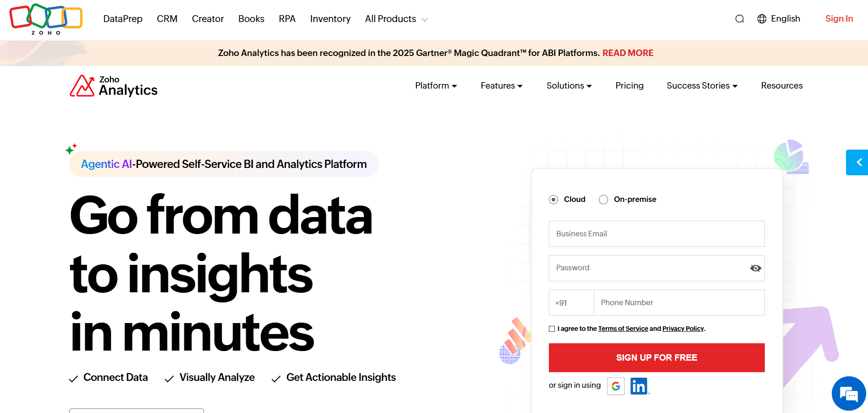Open RPA in top navigation
The image size is (868, 413).
(287, 19)
